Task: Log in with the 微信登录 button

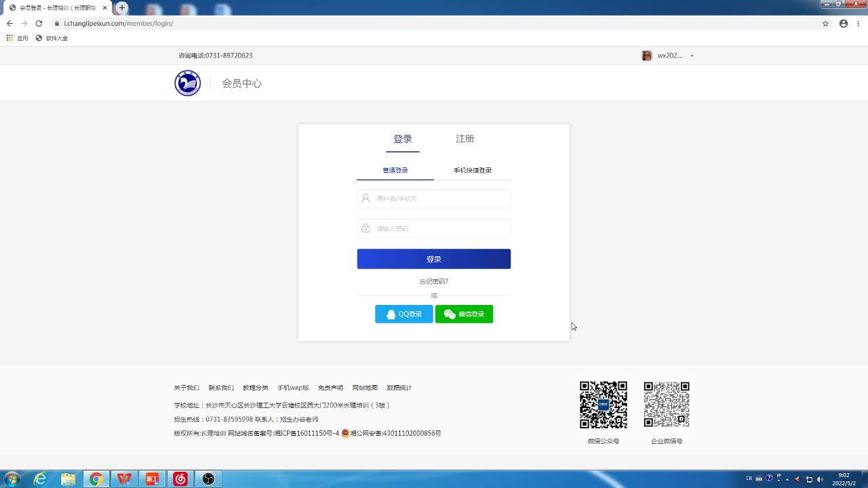Action: 464,314
